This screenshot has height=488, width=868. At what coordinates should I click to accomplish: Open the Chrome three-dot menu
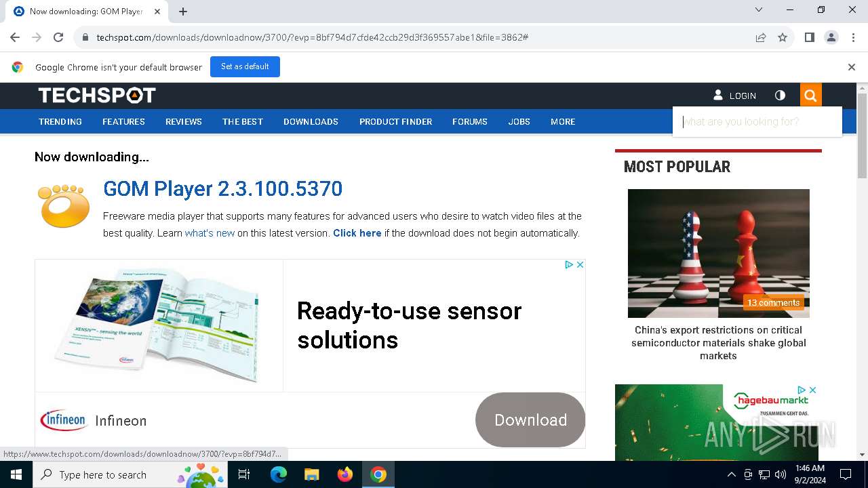click(853, 37)
